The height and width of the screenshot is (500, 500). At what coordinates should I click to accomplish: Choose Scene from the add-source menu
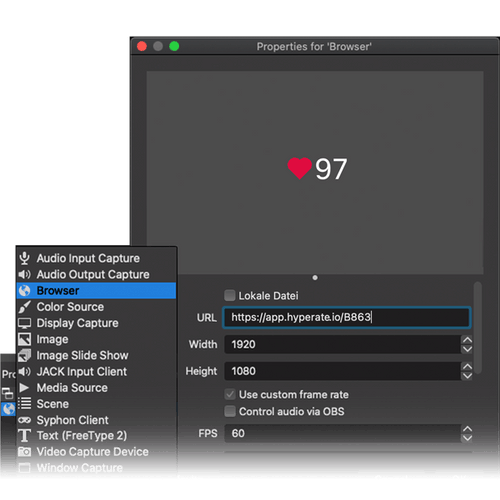pos(96,404)
